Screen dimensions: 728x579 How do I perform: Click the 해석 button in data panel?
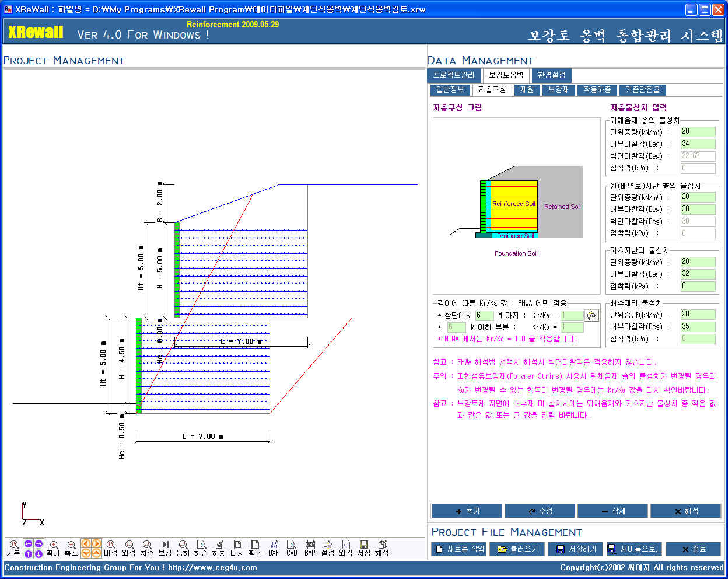tap(685, 511)
